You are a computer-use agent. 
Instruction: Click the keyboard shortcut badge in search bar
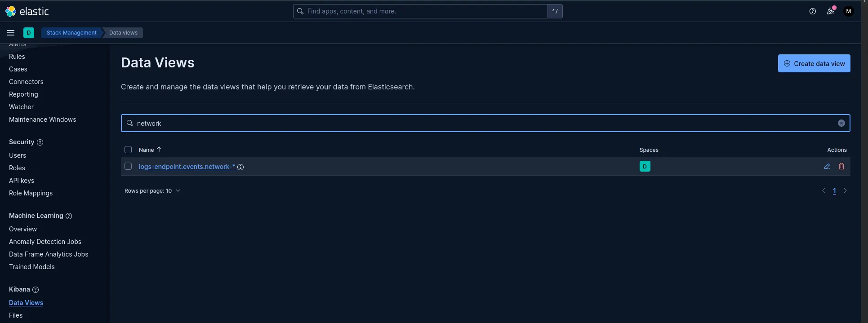tap(555, 11)
